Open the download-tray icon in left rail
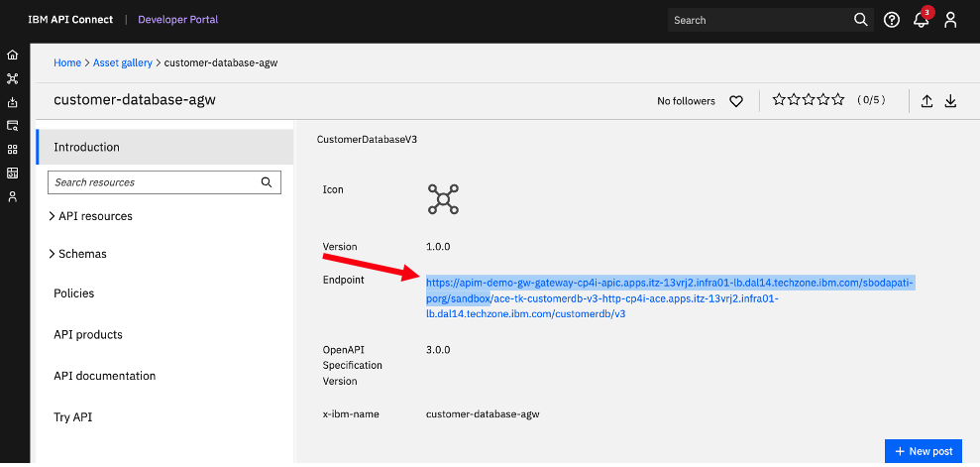Image resolution: width=980 pixels, height=467 pixels. click(13, 102)
